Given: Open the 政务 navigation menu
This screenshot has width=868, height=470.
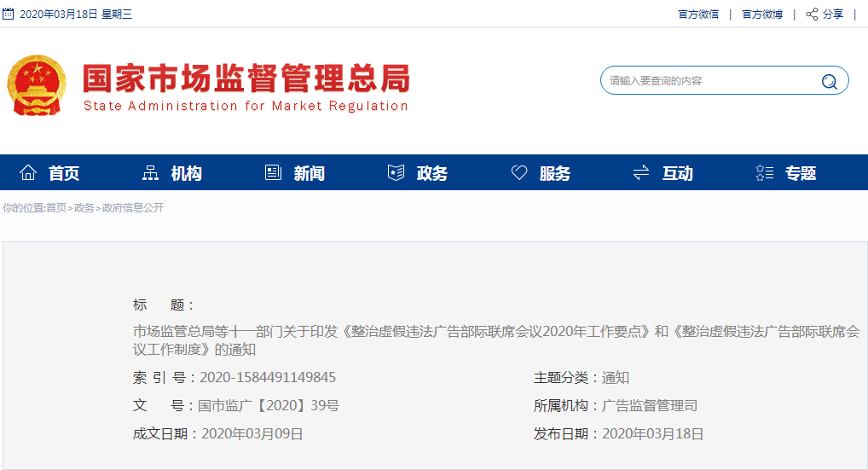Looking at the screenshot, I should (432, 173).
